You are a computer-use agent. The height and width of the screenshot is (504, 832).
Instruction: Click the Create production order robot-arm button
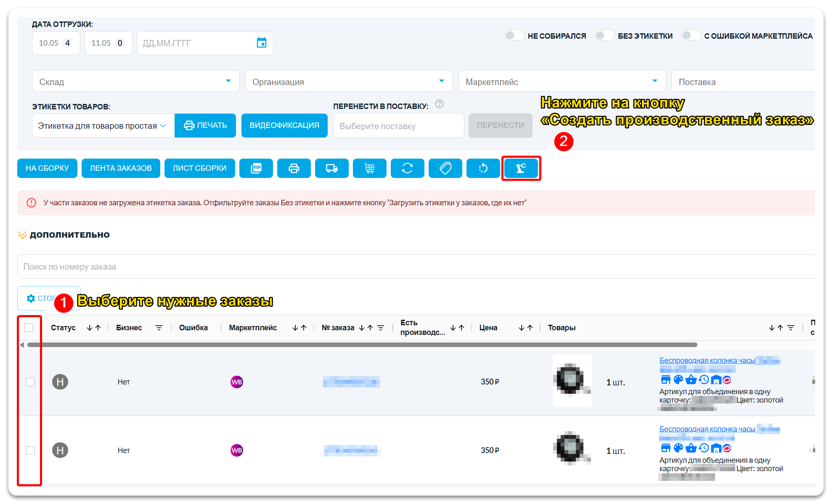click(521, 168)
